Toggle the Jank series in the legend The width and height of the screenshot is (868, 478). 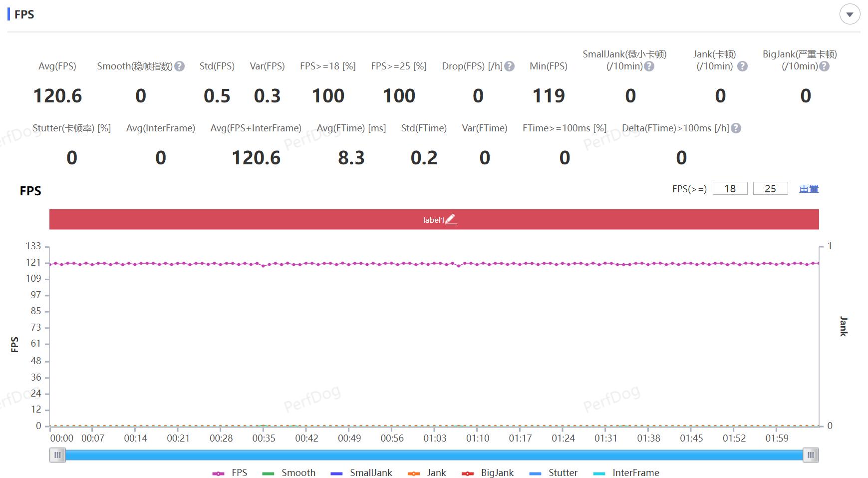[x=427, y=473]
